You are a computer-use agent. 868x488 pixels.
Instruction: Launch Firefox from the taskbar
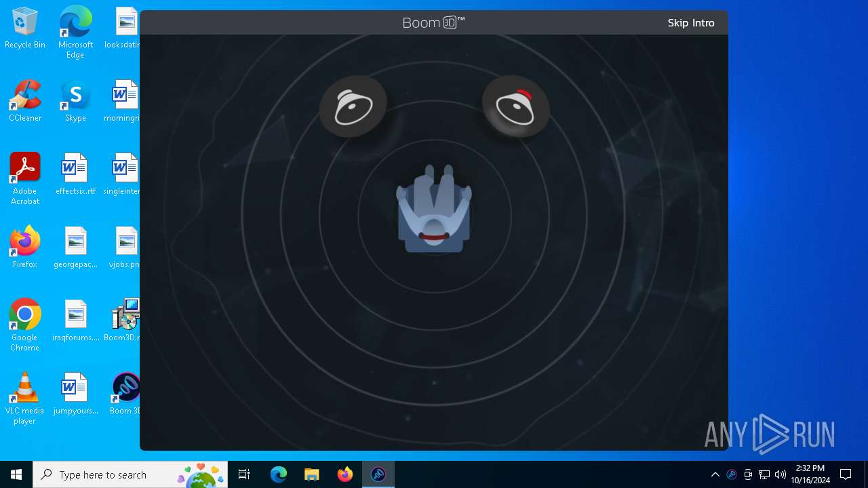pyautogui.click(x=345, y=474)
